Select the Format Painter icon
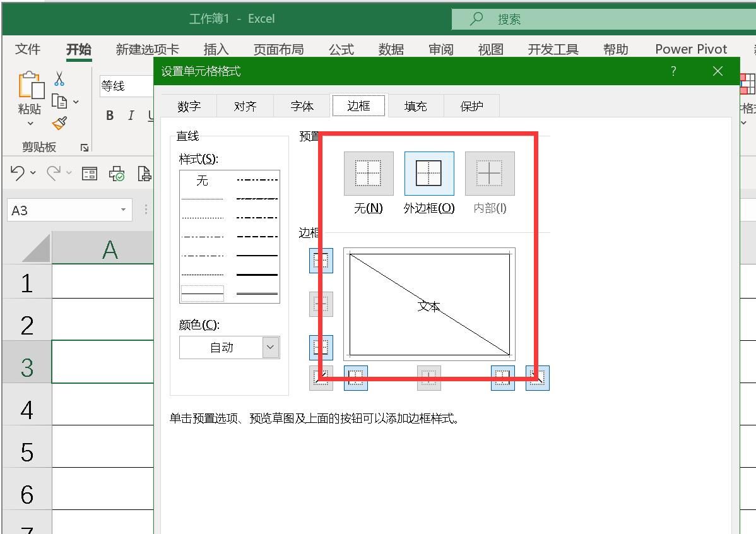The height and width of the screenshot is (534, 756). pos(60,122)
